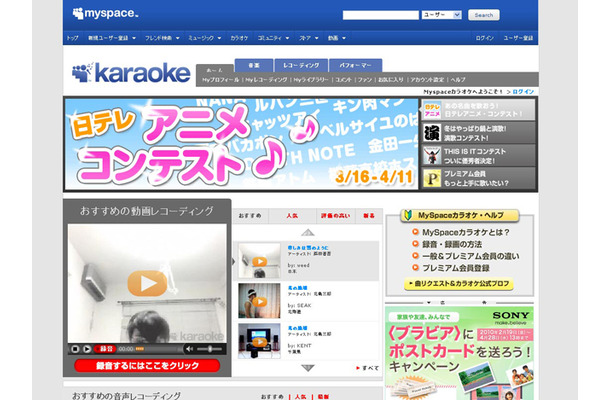Open コメント in the gray submenu

click(x=343, y=79)
